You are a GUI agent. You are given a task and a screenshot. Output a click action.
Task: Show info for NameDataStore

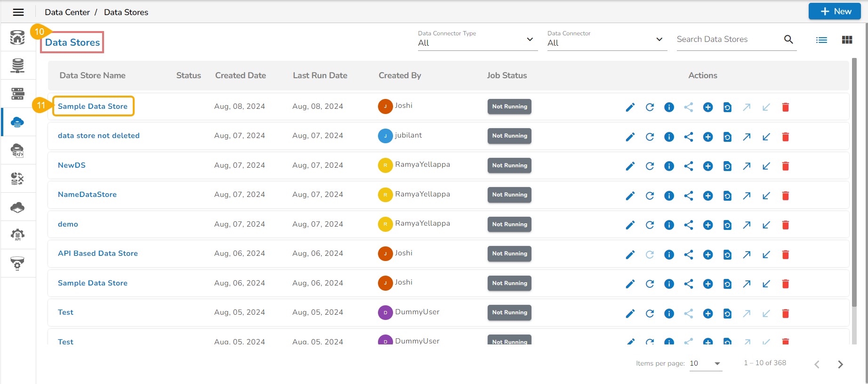coord(669,196)
